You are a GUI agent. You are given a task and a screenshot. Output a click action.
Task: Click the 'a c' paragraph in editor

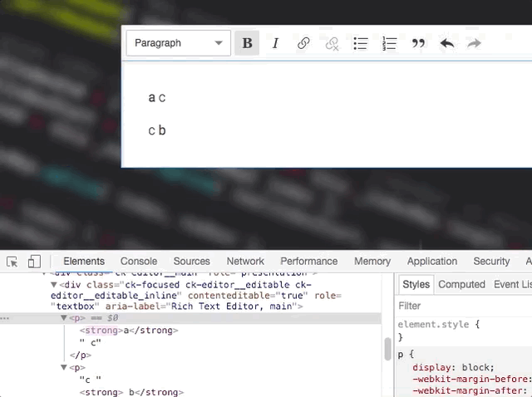(x=157, y=98)
